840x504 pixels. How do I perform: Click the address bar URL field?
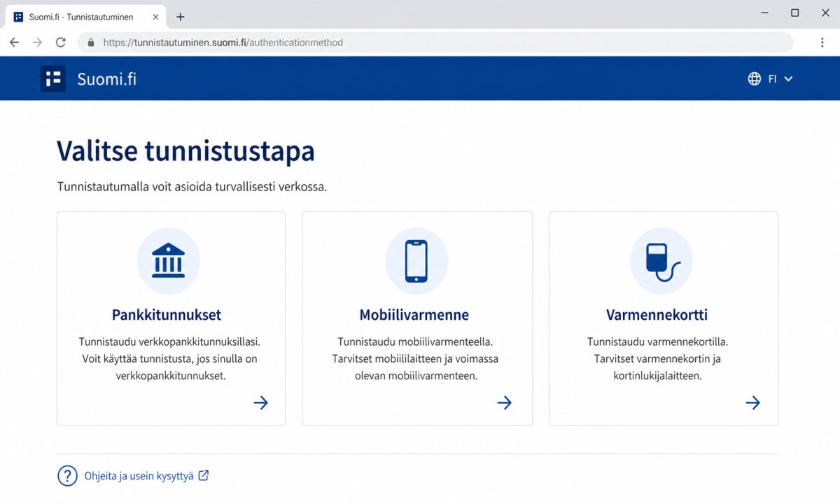tap(435, 43)
